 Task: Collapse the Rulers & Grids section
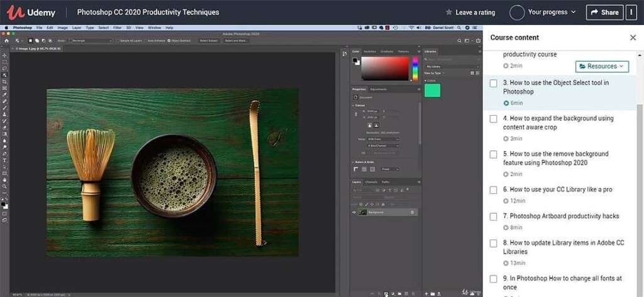pyautogui.click(x=353, y=162)
